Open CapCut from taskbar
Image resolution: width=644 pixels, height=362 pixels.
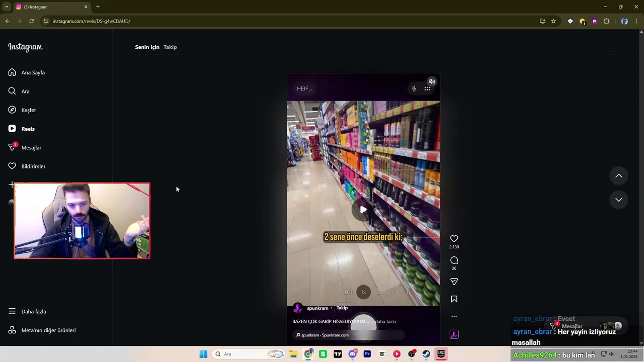point(382,354)
